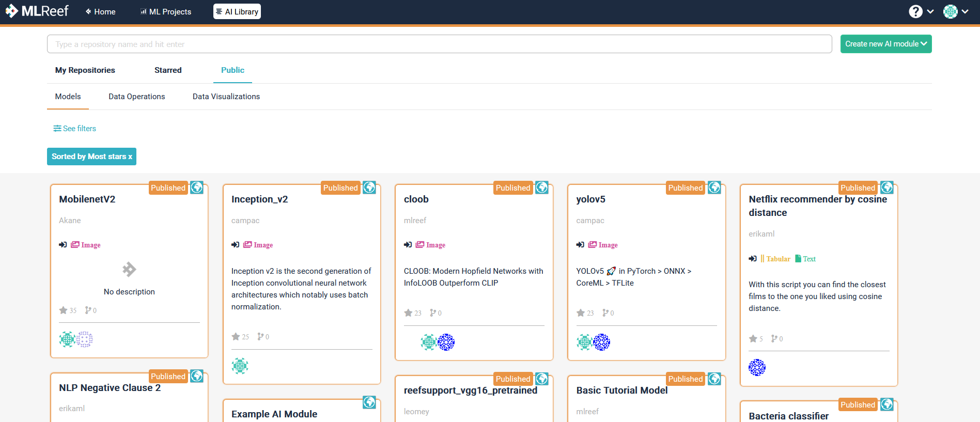Click the erikaml author on Netflix recommender
The height and width of the screenshot is (422, 980).
762,234
